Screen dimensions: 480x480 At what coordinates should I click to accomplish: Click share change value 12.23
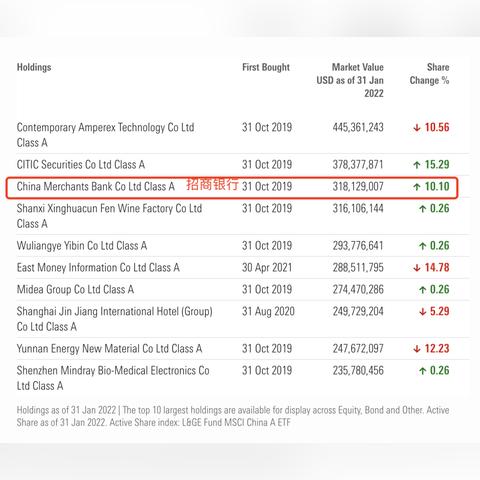[x=437, y=349]
